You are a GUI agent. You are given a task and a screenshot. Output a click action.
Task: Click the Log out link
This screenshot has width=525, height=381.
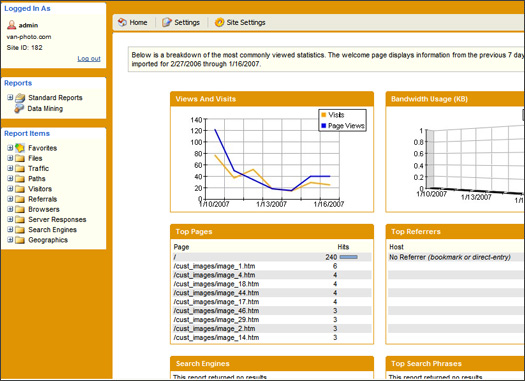click(89, 59)
